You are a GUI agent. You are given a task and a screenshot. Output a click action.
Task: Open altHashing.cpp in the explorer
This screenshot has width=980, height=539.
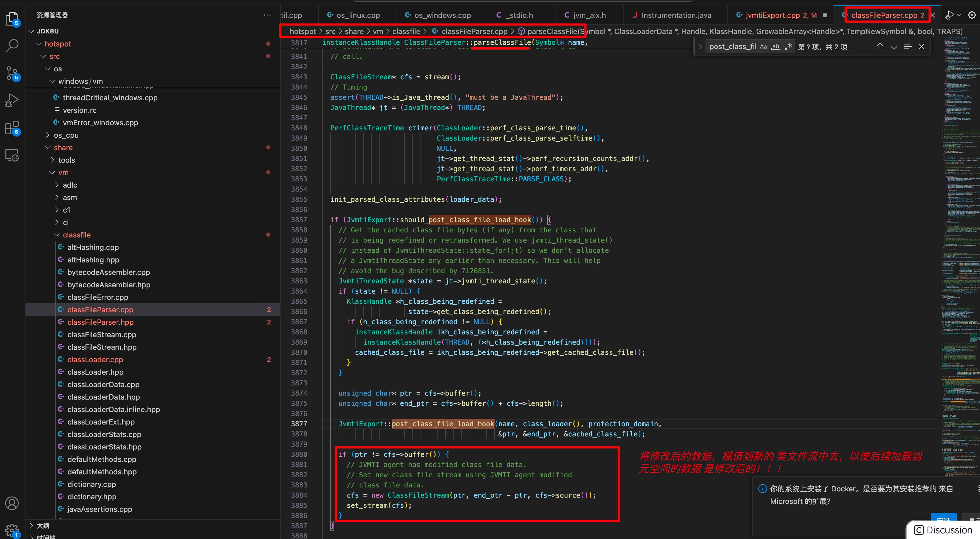point(153,247)
